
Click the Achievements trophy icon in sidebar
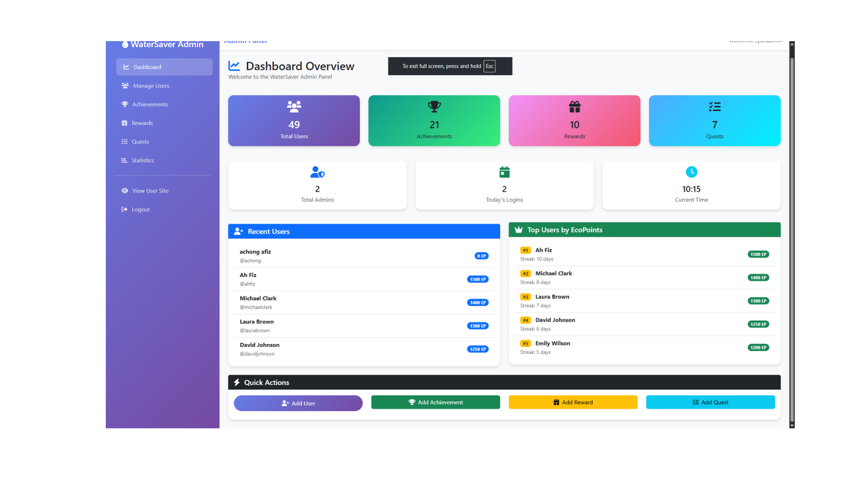point(125,104)
